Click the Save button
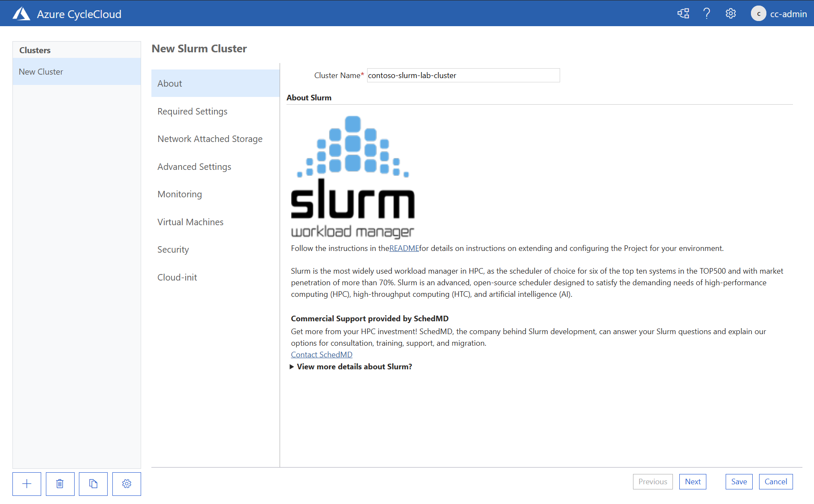This screenshot has width=814, height=504. (x=739, y=482)
